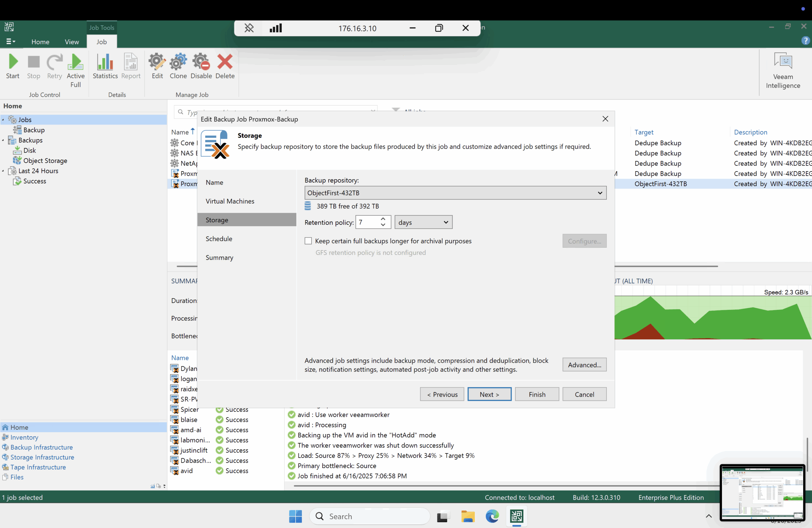Disable the selected job
The height and width of the screenshot is (528, 812).
click(201, 67)
